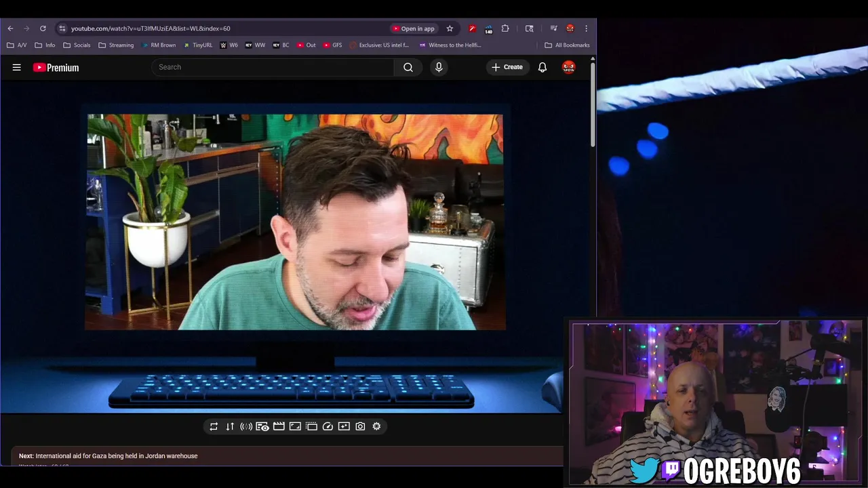Screen dimensions: 868x488
Task: Open the A/V bookmarks folder
Action: coord(17,45)
